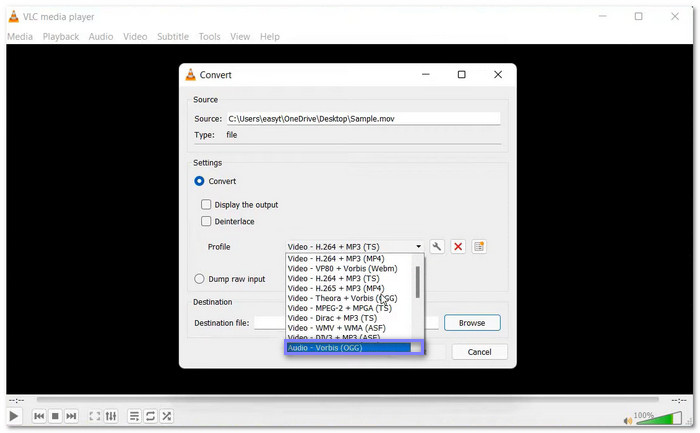Open the Playback menu
This screenshot has width=700, height=433.
(x=61, y=37)
